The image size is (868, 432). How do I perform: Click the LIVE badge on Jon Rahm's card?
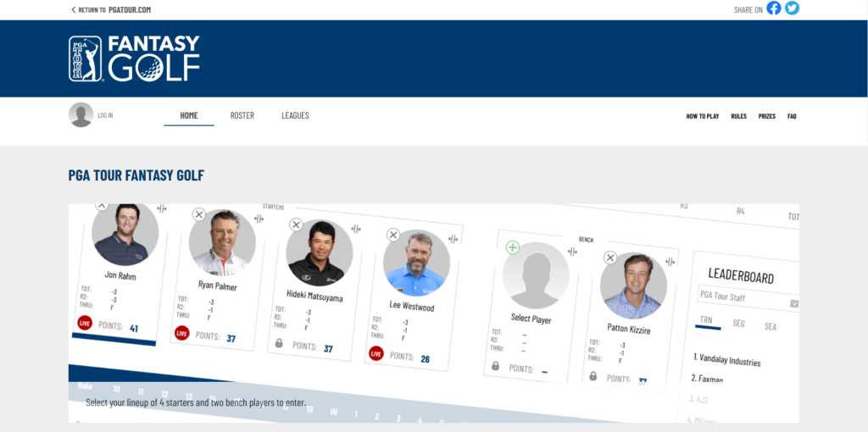click(85, 323)
